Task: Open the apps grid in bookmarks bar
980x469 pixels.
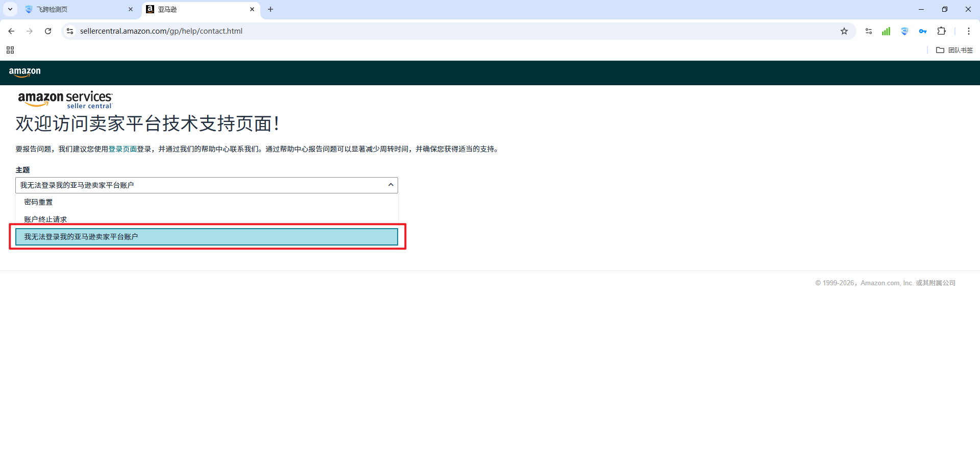Action: point(10,50)
